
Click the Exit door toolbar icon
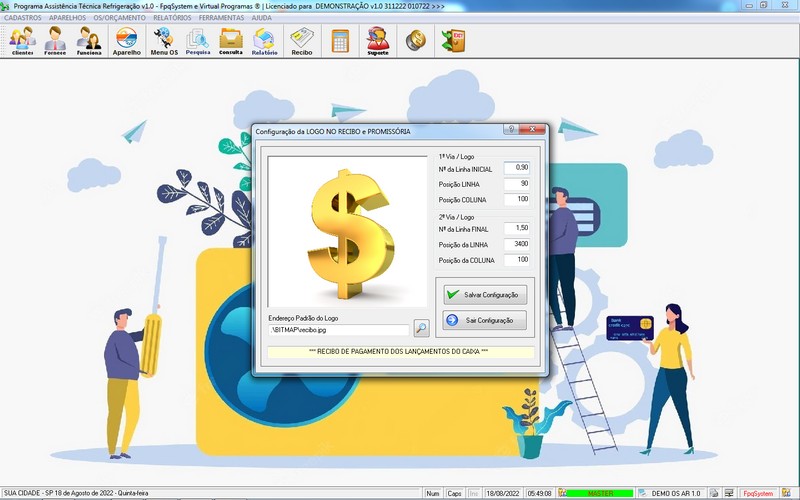point(453,41)
